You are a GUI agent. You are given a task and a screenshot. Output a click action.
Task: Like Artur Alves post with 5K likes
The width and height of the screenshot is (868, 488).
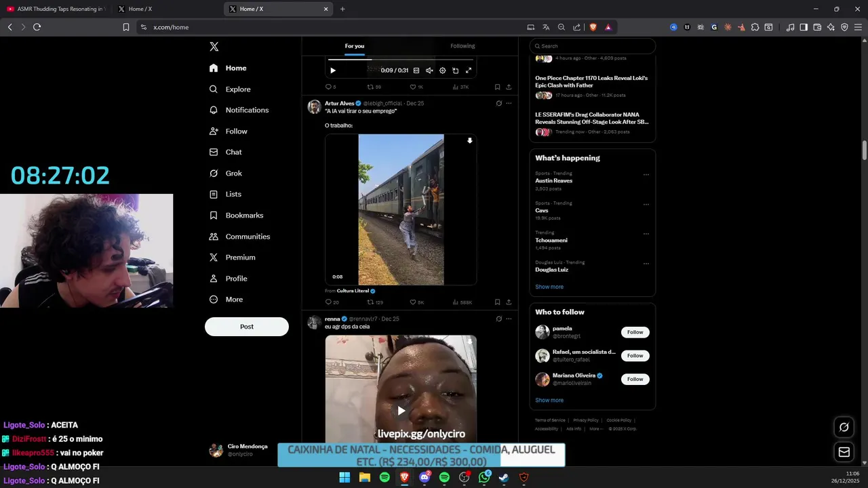point(416,302)
